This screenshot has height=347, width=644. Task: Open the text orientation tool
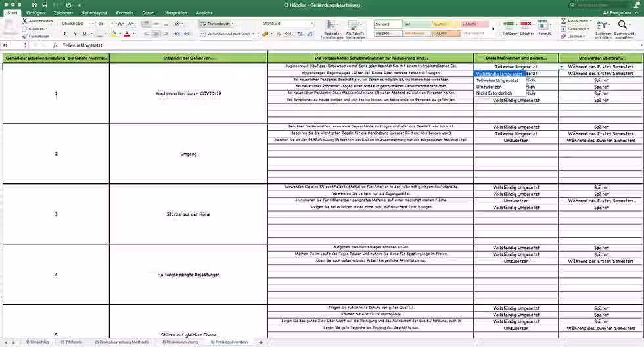point(178,24)
